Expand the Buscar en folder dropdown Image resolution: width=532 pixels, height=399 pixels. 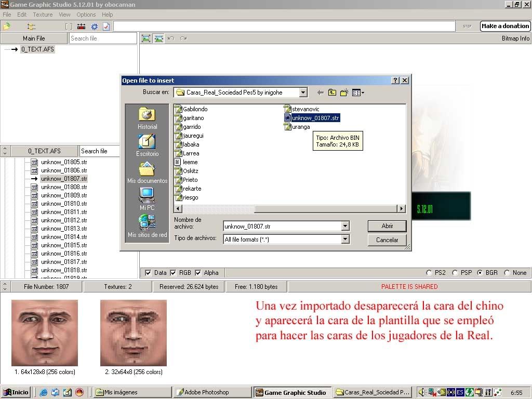303,92
